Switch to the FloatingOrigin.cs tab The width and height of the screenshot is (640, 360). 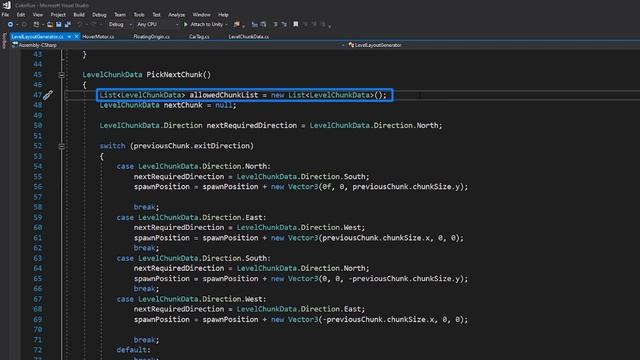coord(151,37)
